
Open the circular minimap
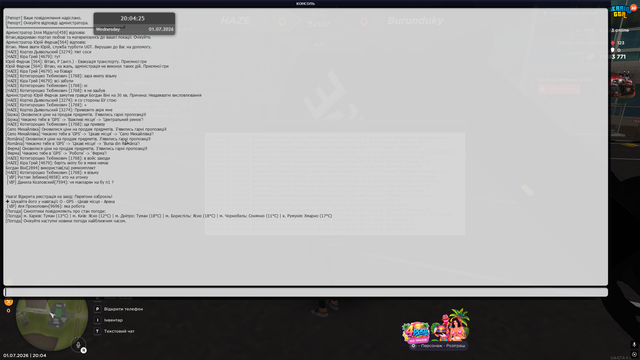[52, 324]
